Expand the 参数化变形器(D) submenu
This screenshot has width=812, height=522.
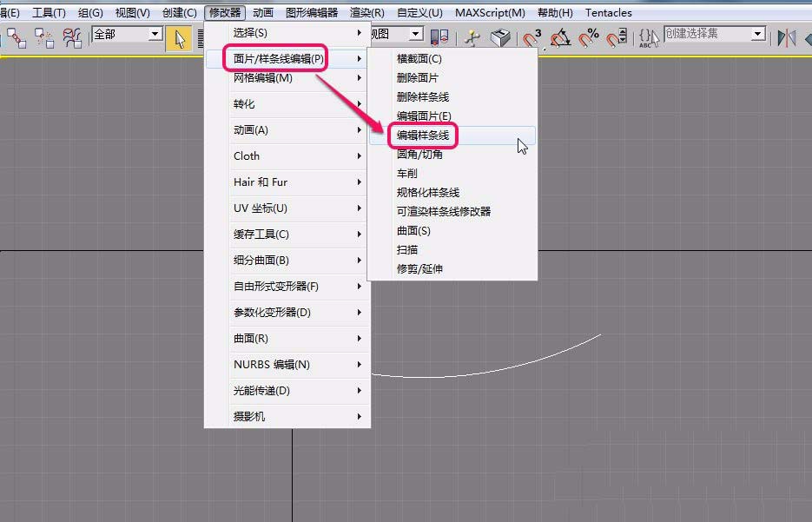[288, 313]
